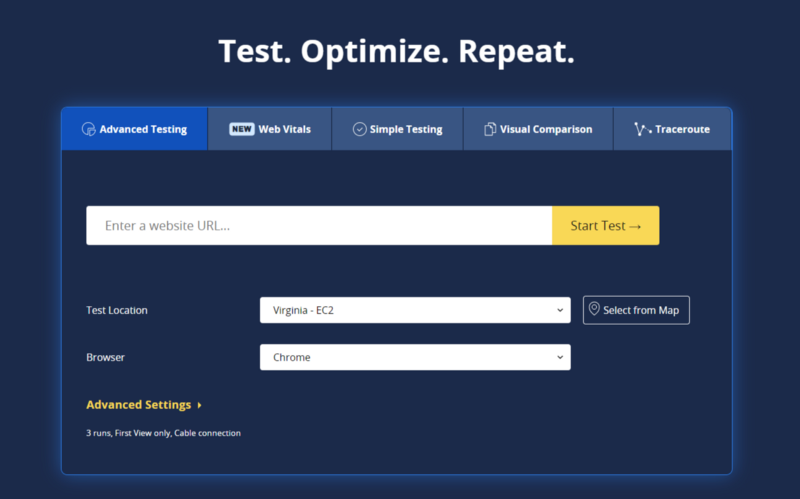The height and width of the screenshot is (499, 800).
Task: Focus the website URL input field
Action: 319,226
